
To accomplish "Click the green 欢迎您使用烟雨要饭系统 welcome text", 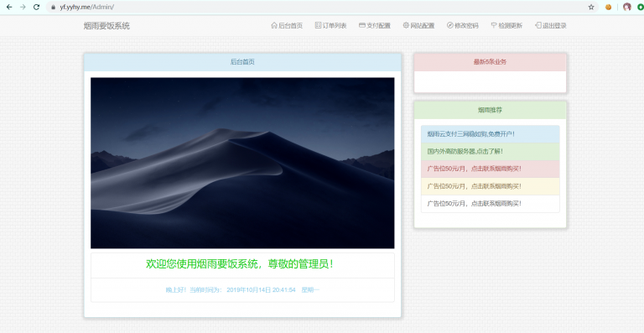I will pyautogui.click(x=241, y=264).
